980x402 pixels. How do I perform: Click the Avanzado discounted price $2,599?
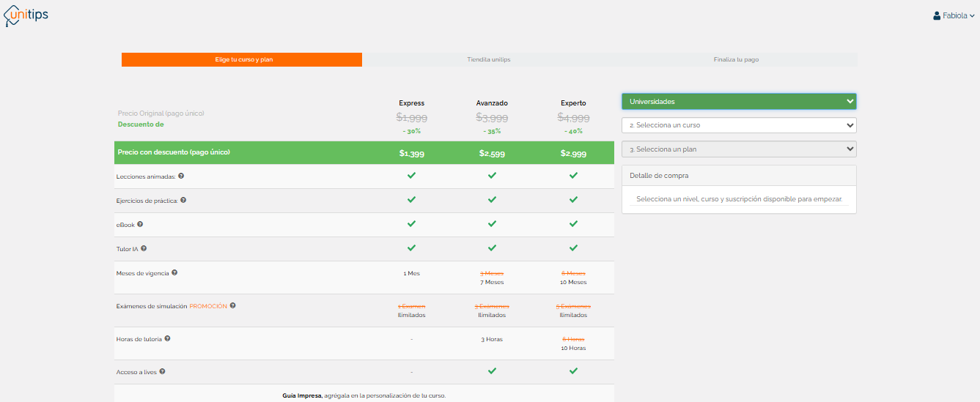tap(492, 153)
